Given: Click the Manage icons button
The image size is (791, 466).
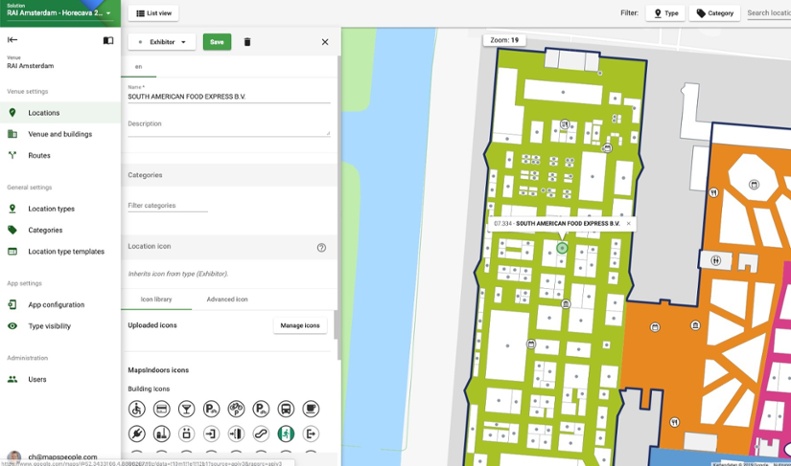Looking at the screenshot, I should tap(300, 325).
